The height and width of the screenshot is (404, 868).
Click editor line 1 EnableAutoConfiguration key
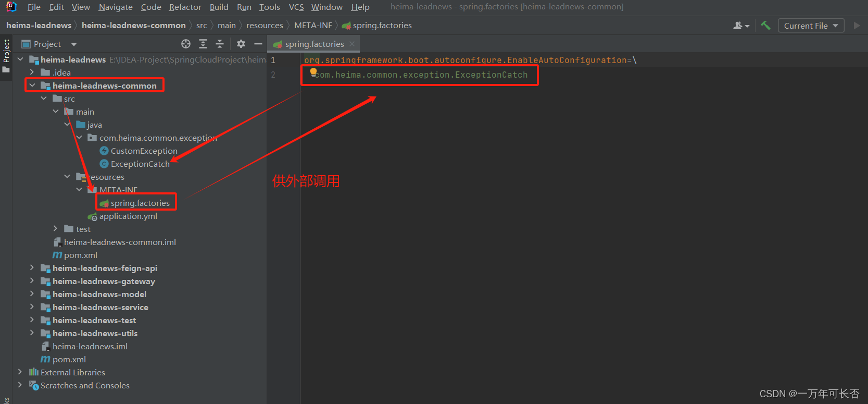coord(470,60)
